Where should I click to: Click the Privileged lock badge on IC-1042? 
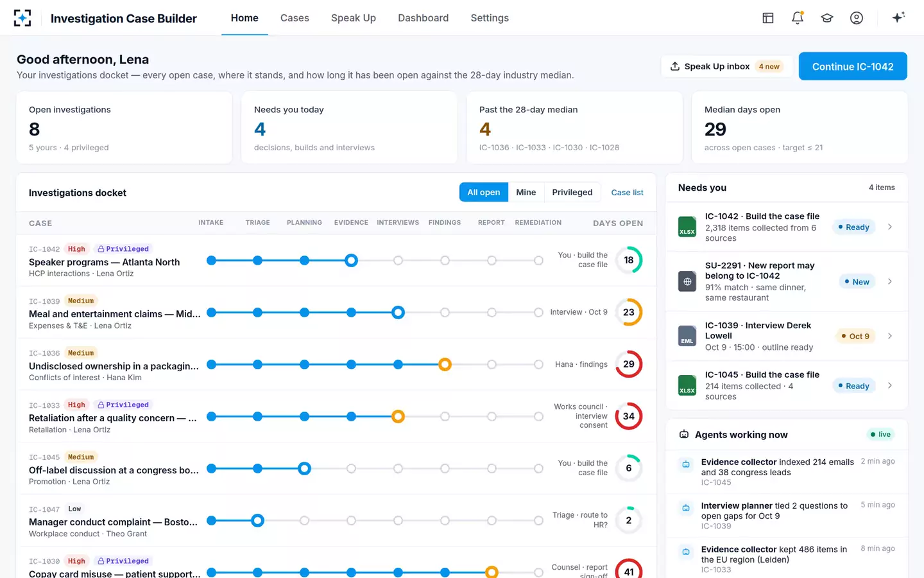pos(123,249)
